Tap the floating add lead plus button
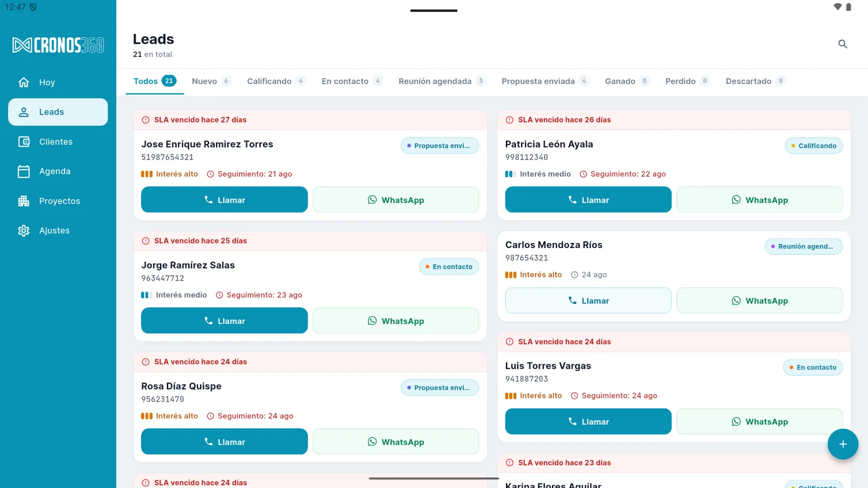 [x=843, y=444]
